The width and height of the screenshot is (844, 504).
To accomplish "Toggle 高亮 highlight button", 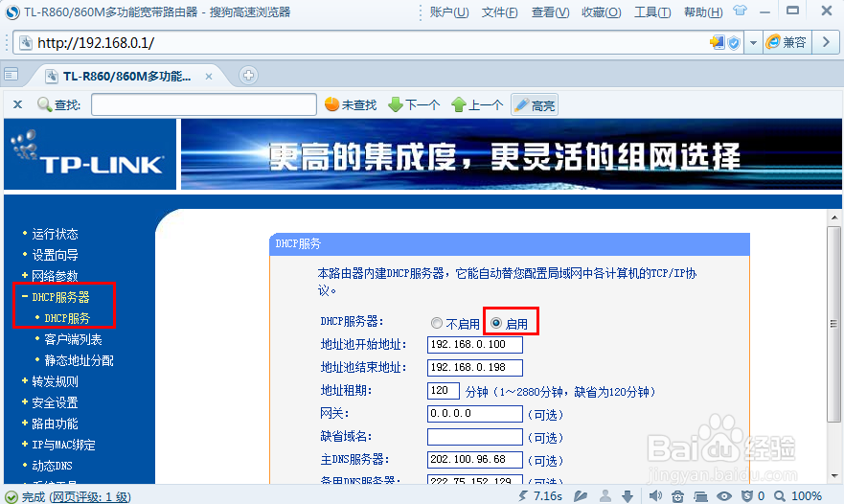I will [x=534, y=105].
